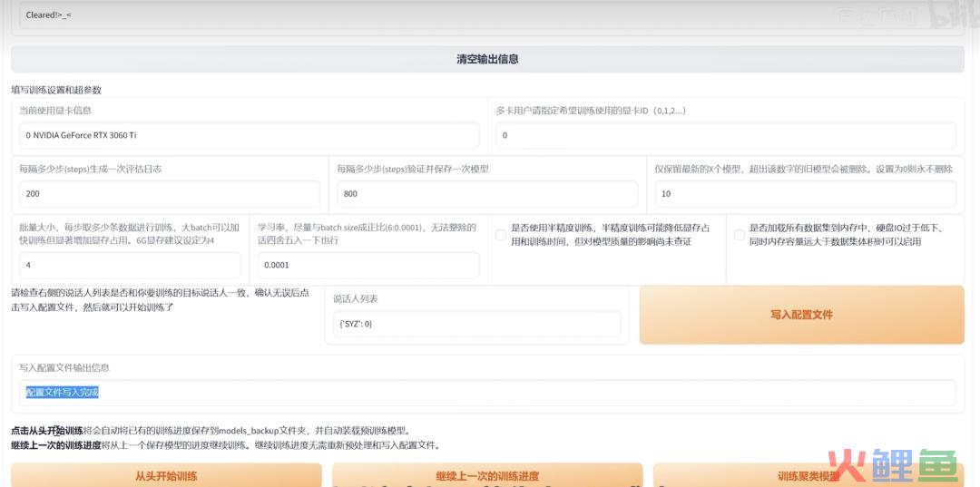980x487 pixels.
Task: Click the Cleared!>_< output box
Action: coord(487,15)
